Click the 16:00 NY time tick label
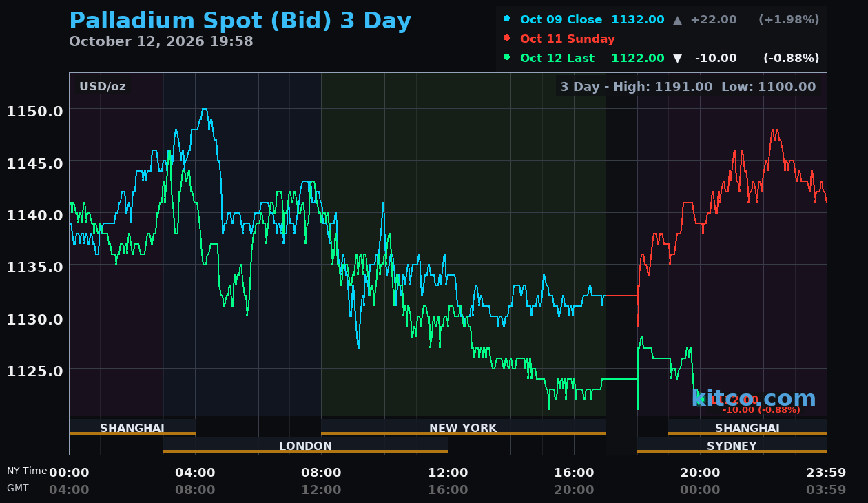The height and width of the screenshot is (503, 868). point(574,473)
